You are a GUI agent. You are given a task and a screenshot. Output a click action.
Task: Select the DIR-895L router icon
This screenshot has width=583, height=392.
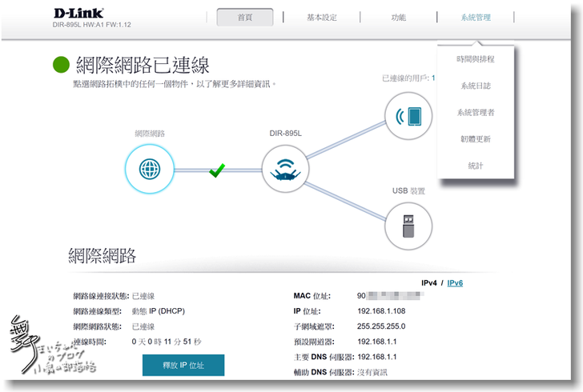click(x=286, y=170)
